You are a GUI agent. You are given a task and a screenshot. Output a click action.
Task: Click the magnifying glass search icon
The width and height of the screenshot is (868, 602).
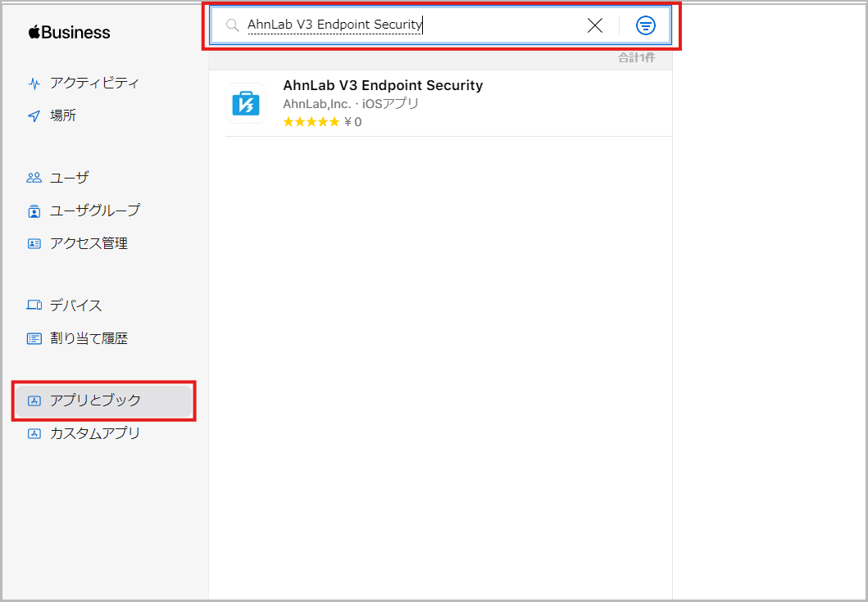click(232, 25)
